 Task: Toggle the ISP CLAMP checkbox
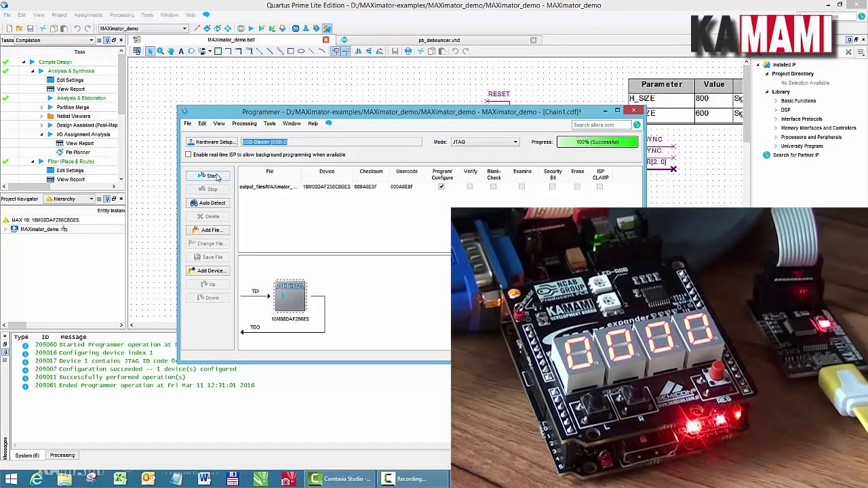click(x=599, y=186)
